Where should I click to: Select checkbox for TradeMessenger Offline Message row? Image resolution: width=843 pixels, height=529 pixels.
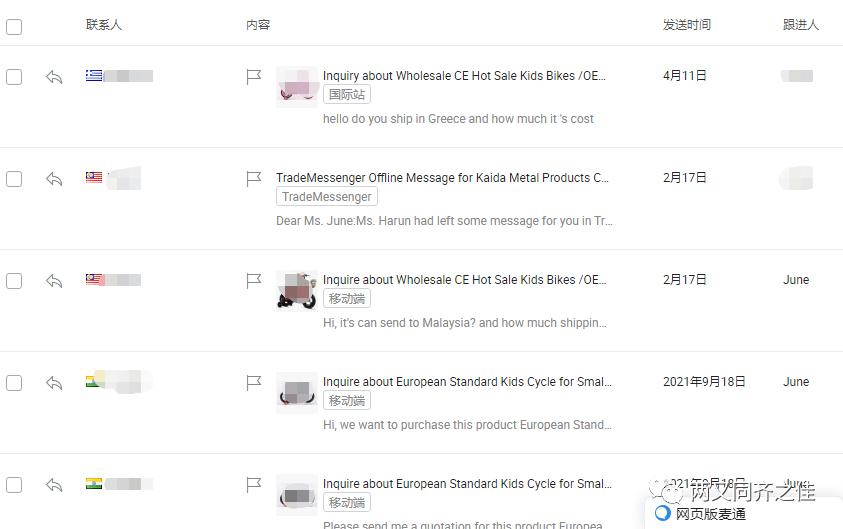point(14,179)
